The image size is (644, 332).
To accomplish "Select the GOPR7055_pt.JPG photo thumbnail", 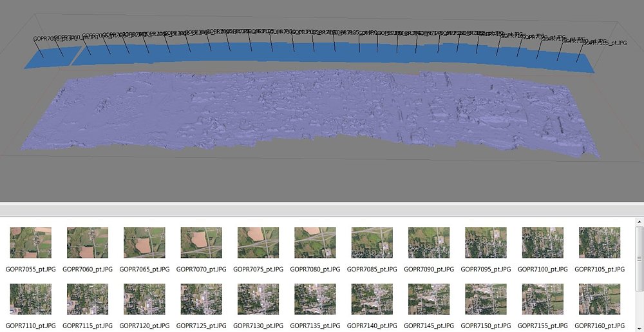I will 30,242.
